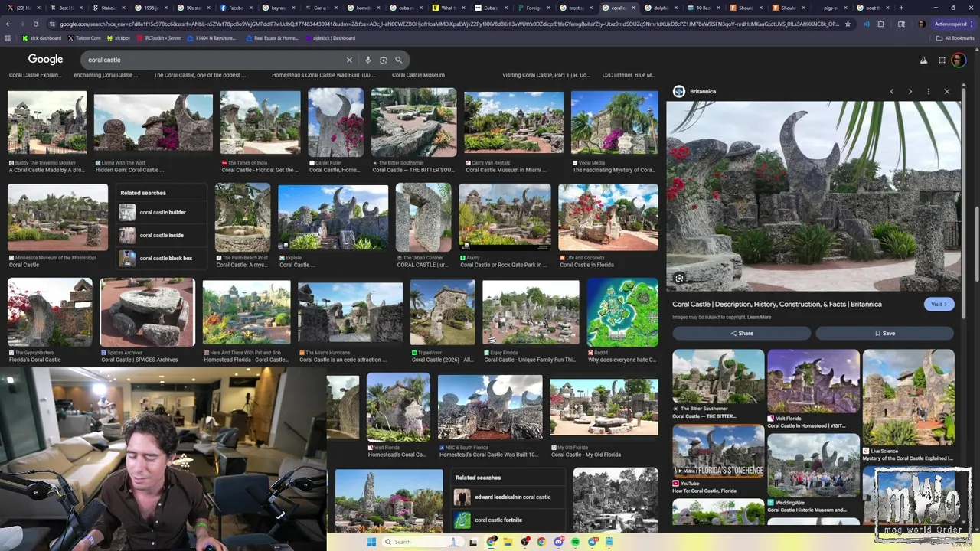Screen dimensions: 980x551
Task: Open the Visit Florida related image in panel
Action: [x=813, y=381]
